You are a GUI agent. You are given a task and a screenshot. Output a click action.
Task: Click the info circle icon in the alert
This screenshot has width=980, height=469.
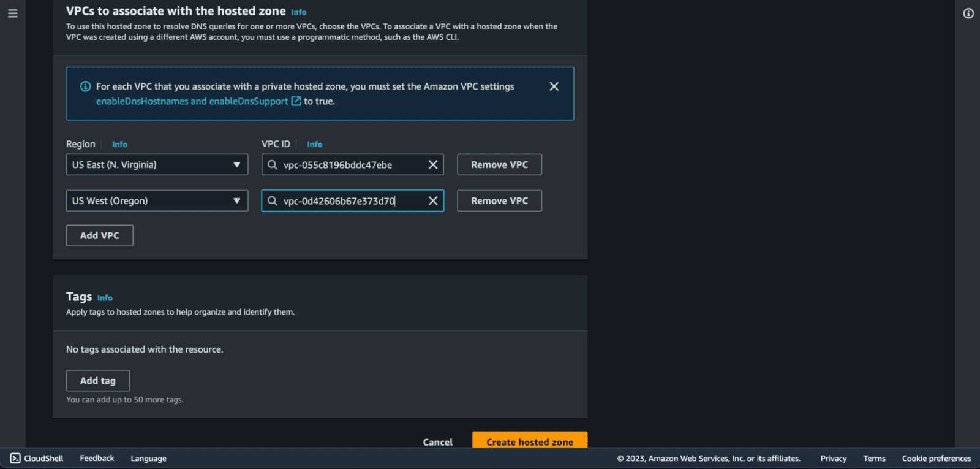[x=86, y=86]
